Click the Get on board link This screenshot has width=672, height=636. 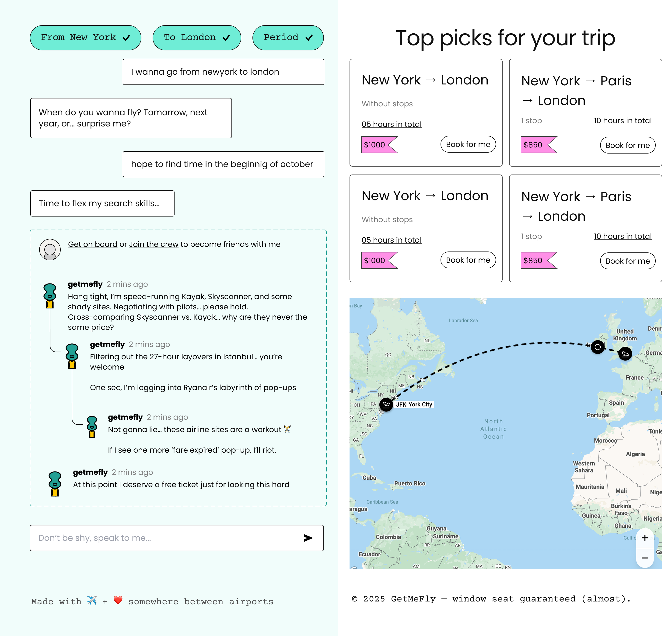(93, 245)
